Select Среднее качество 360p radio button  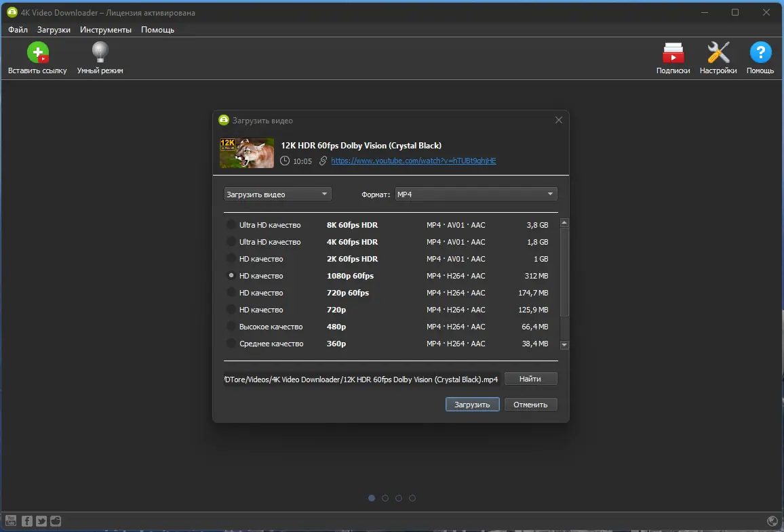[231, 343]
